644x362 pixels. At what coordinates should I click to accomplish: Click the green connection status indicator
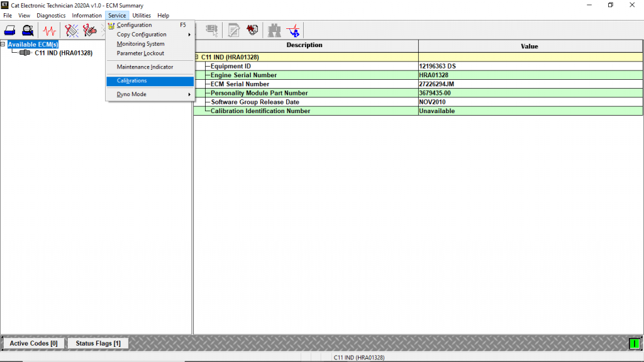634,344
